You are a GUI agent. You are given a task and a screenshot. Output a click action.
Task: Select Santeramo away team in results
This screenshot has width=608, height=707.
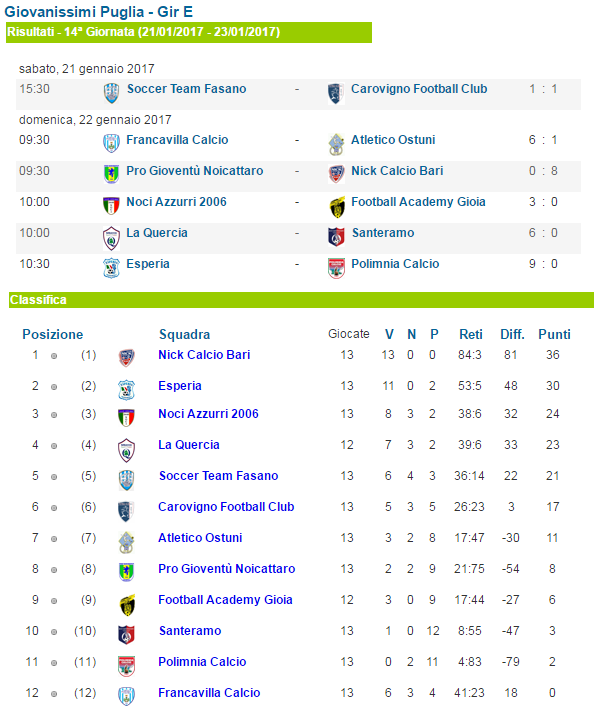[x=382, y=233]
